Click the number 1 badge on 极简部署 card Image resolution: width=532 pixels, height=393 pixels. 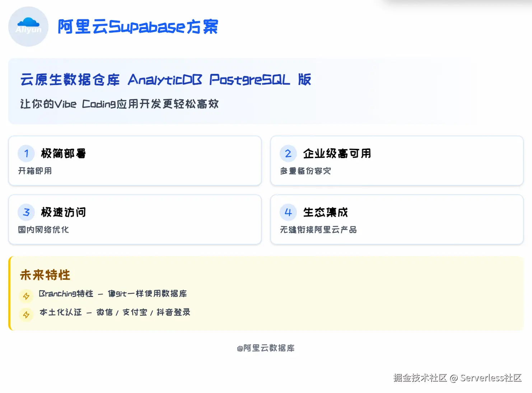tap(26, 153)
